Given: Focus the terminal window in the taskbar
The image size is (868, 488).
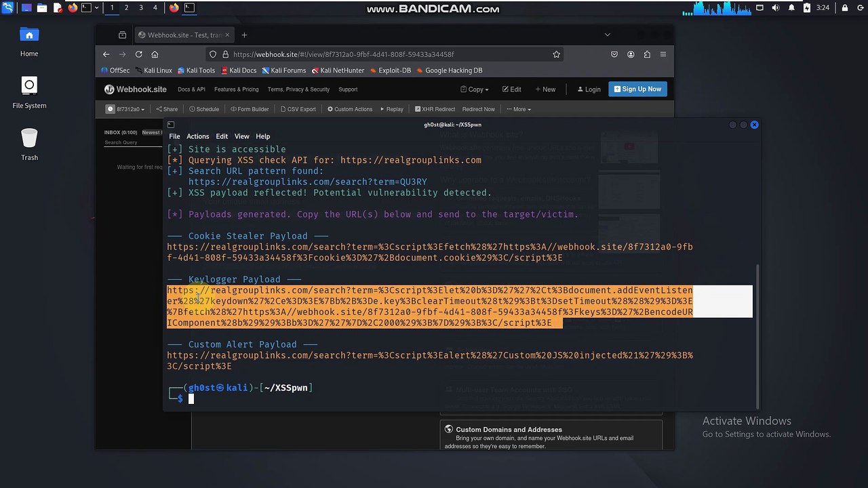Looking at the screenshot, I should (189, 8).
